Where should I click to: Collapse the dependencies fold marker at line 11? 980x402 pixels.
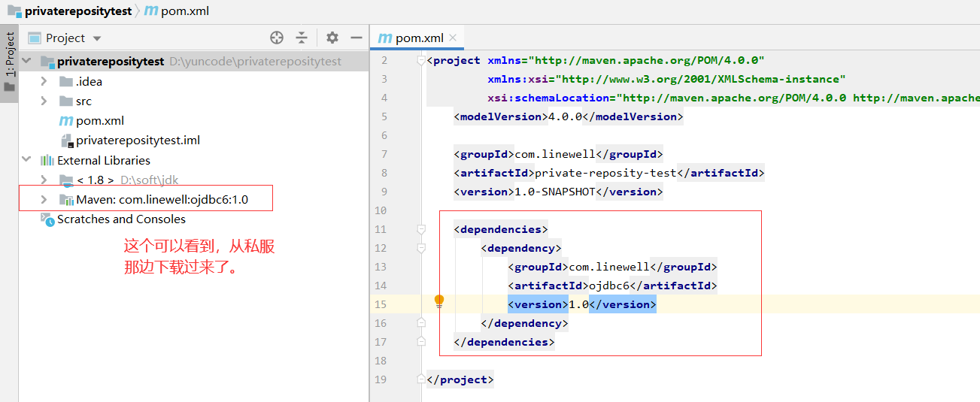pos(420,229)
